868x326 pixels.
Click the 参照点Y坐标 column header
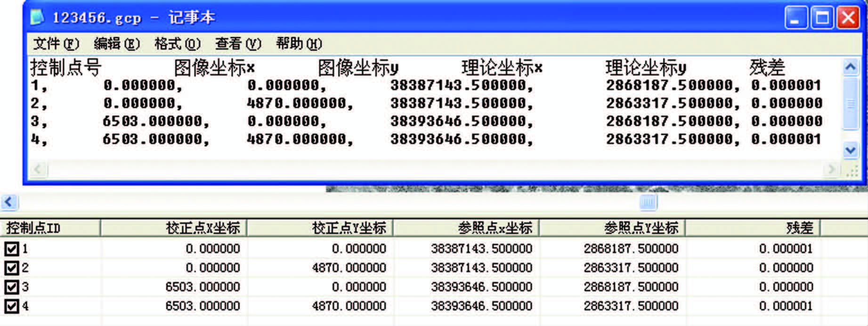coord(612,228)
